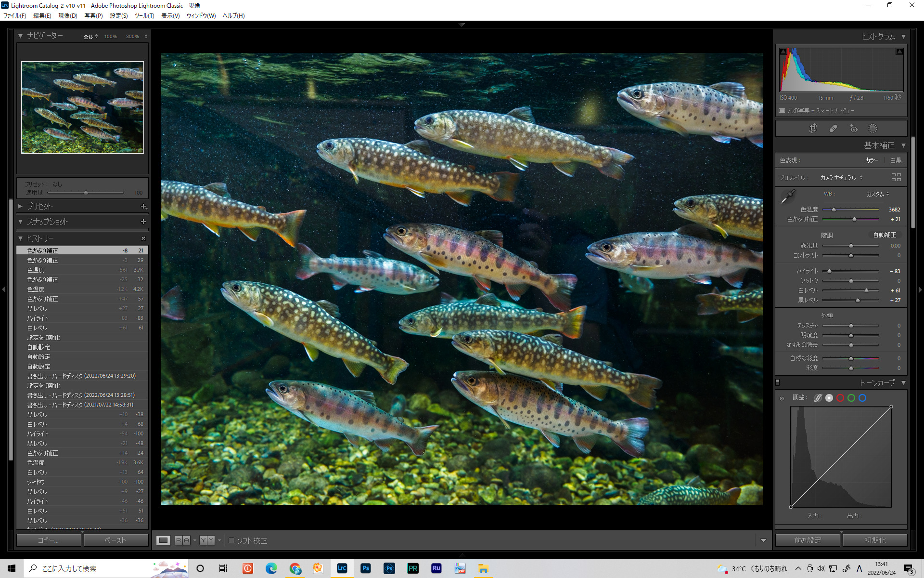Screen dimensions: 924x578
Task: Expand the プリセット panel
Action: 21,206
